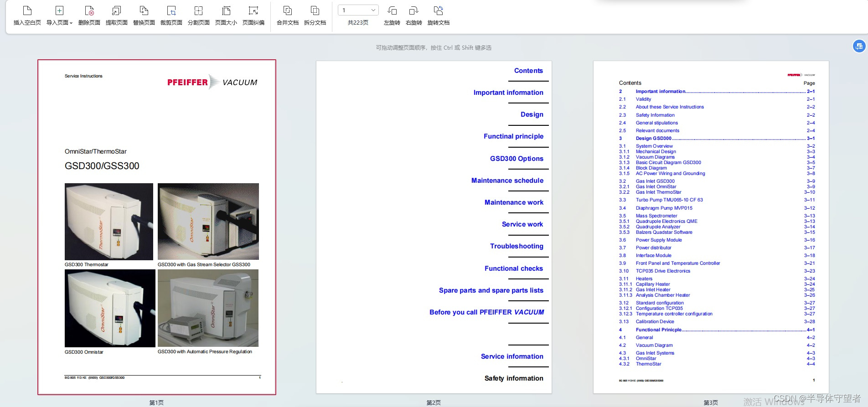868x407 pixels.
Task: Click the 第2页 page label
Action: pos(434,403)
